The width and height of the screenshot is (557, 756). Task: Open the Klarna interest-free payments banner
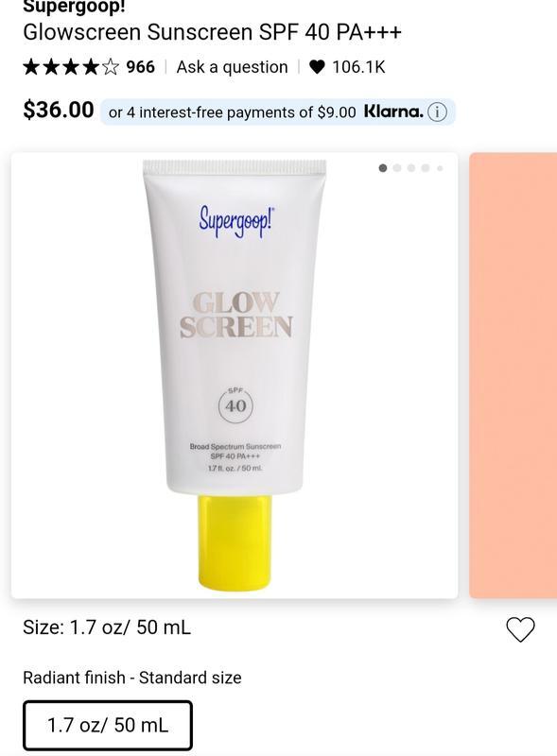(277, 112)
